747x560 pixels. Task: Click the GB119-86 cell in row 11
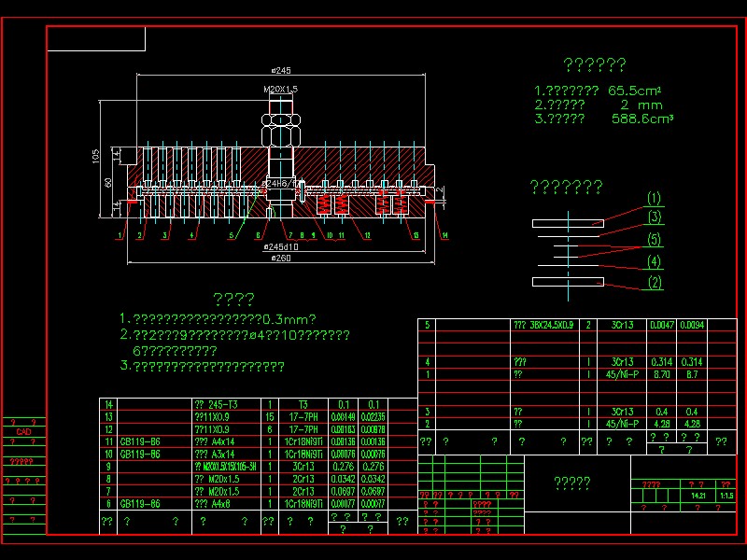pos(140,441)
